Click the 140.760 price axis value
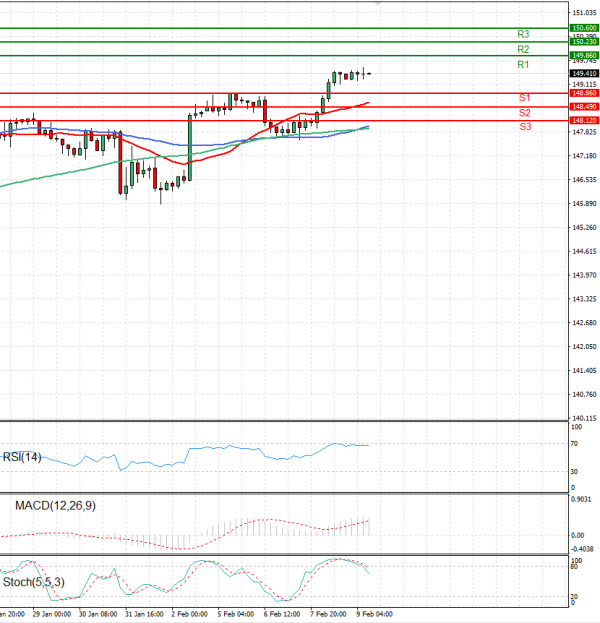600x623 pixels. (584, 394)
